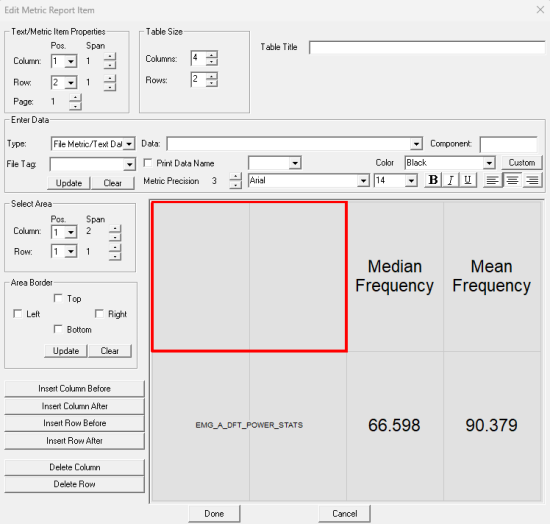
Task: Open the Black color dropdown
Action: (x=489, y=163)
